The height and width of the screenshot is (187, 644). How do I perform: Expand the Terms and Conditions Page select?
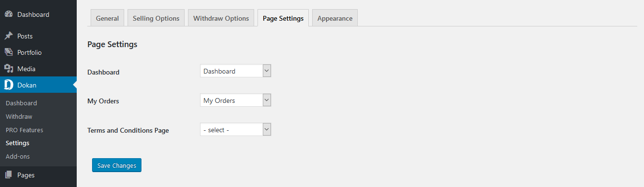pyautogui.click(x=235, y=130)
